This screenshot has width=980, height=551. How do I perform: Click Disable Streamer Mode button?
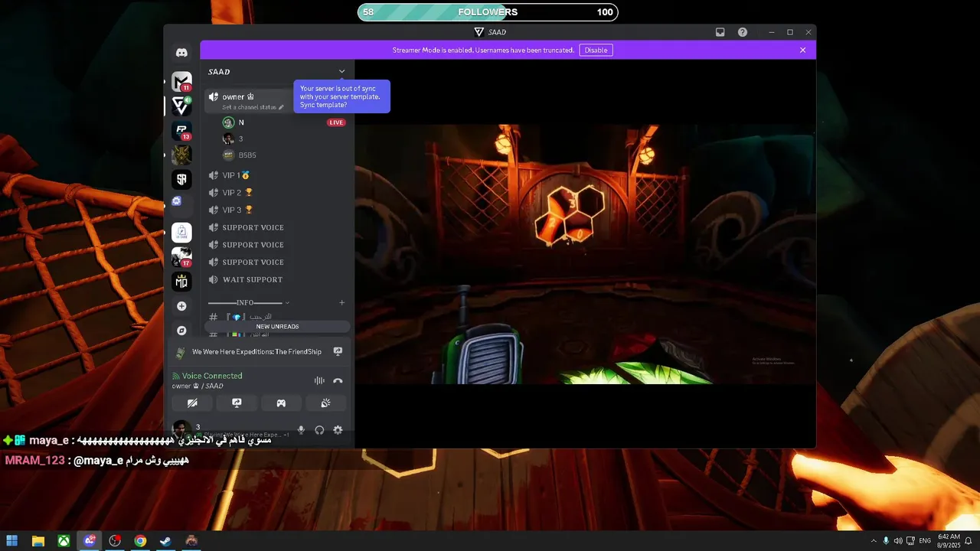point(596,50)
